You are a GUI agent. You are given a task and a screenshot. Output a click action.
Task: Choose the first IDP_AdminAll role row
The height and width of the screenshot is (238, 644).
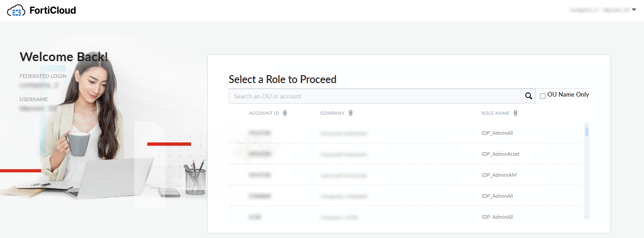pyautogui.click(x=497, y=133)
